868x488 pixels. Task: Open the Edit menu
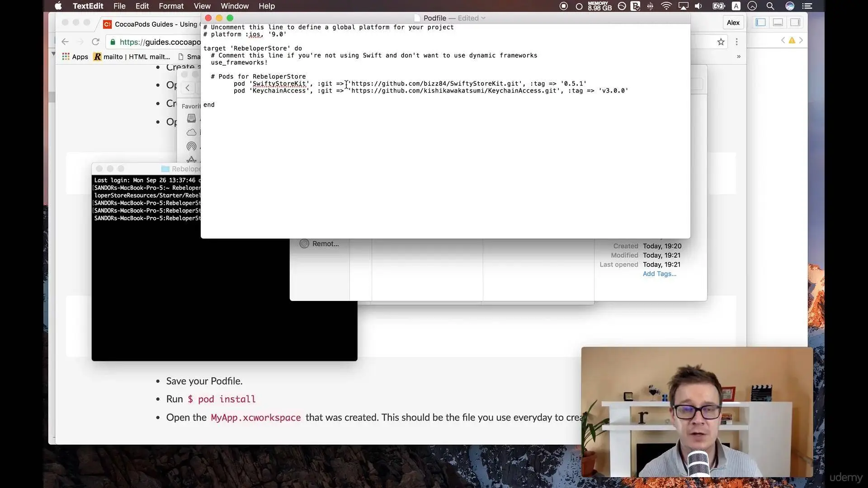(142, 6)
